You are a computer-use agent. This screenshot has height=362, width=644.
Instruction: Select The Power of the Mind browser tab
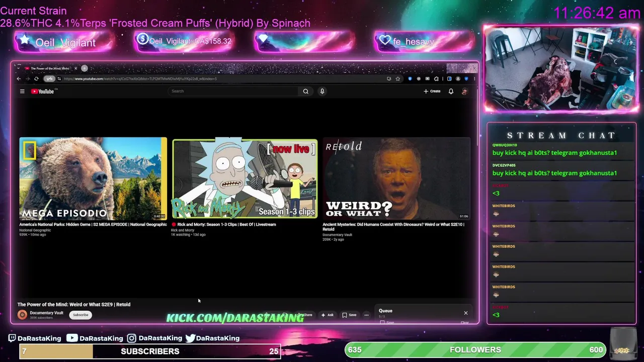tap(50, 68)
